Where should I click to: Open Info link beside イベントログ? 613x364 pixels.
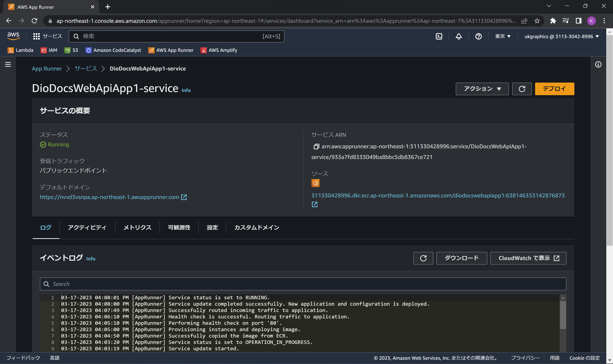91,258
